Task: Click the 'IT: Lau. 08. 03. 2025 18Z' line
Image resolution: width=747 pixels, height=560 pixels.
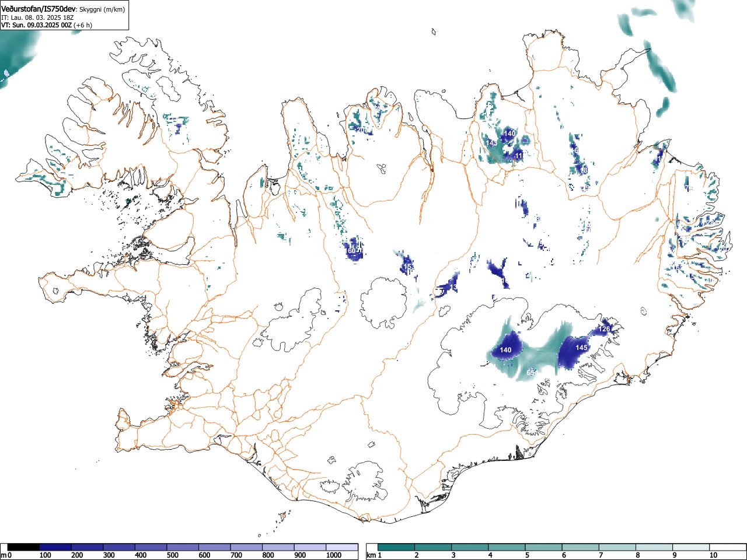Action: click(x=37, y=17)
